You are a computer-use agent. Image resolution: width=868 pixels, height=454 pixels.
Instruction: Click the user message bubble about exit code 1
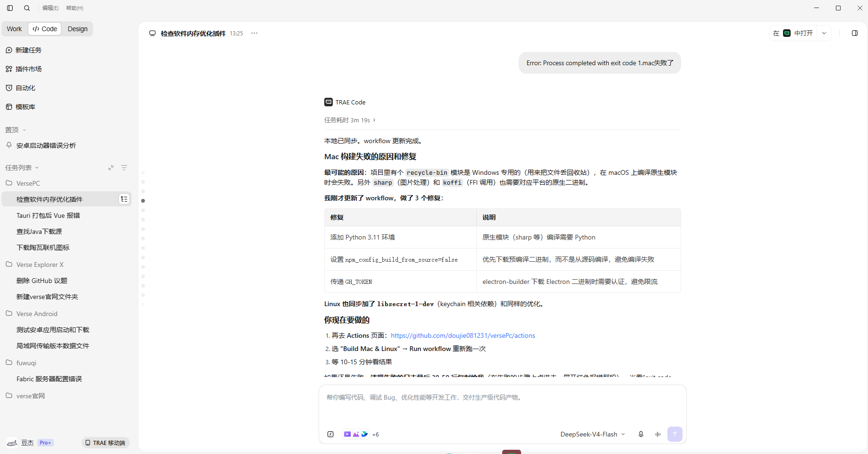click(600, 63)
